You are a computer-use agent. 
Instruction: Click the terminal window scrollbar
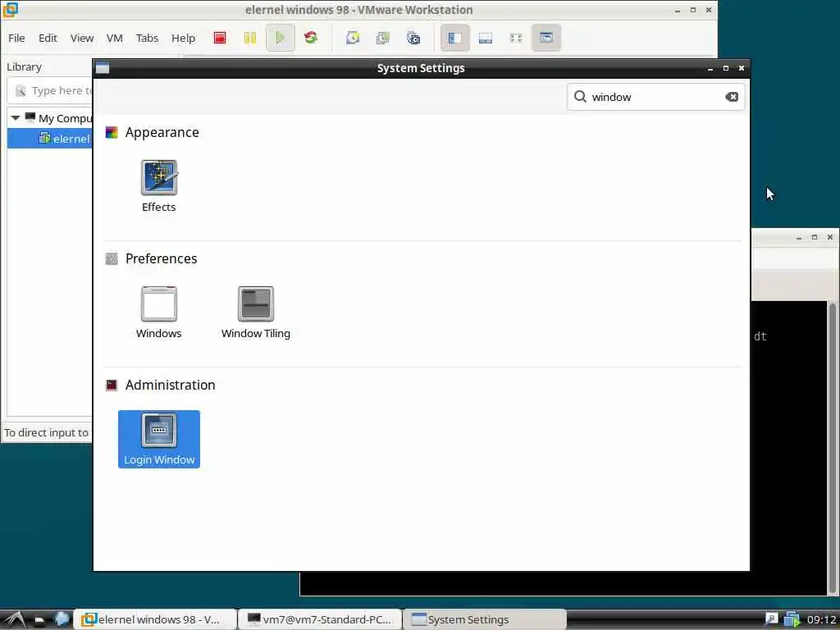coord(833,447)
